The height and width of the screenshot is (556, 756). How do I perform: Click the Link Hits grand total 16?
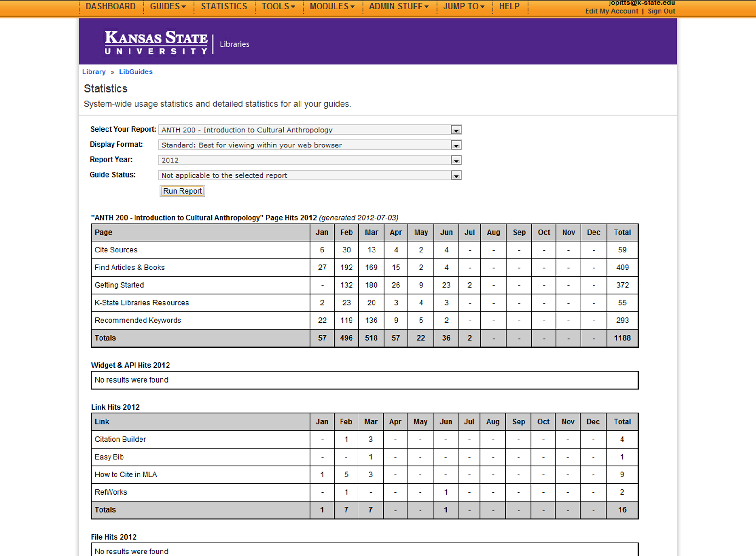622,510
